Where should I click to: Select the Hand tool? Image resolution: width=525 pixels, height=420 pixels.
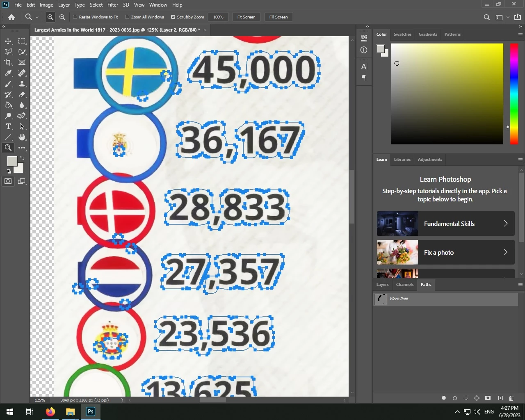22,137
